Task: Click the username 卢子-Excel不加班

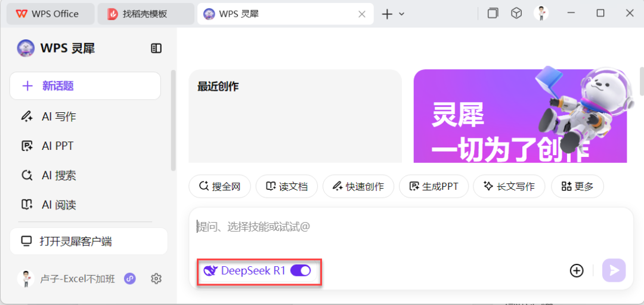Action: coord(77,279)
